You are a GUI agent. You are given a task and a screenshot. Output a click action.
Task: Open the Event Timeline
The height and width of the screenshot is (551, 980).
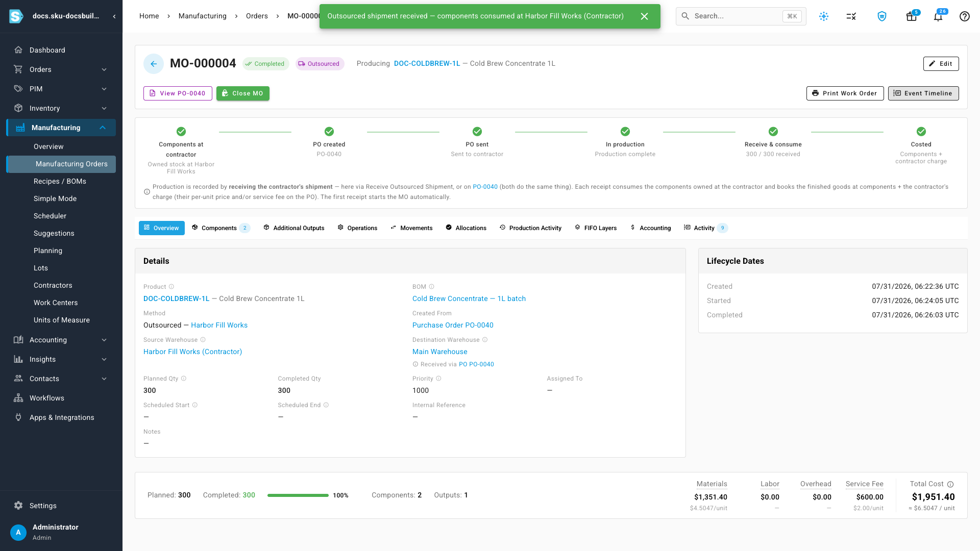click(x=923, y=93)
